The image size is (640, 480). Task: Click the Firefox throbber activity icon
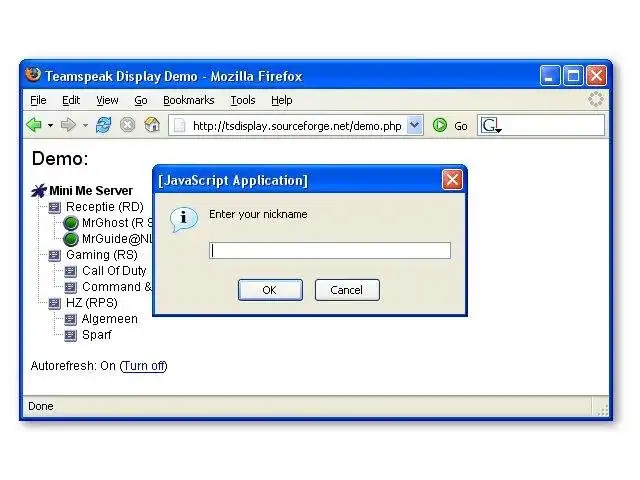pos(596,100)
